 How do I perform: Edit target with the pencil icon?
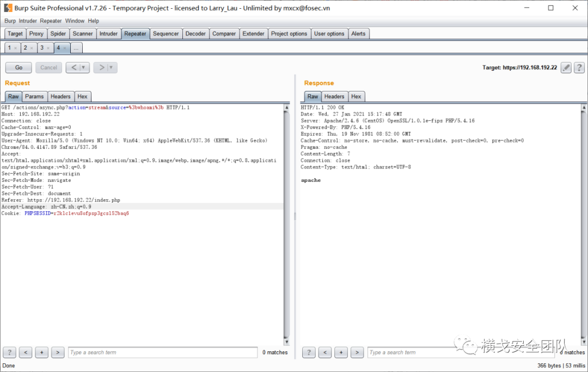(566, 68)
